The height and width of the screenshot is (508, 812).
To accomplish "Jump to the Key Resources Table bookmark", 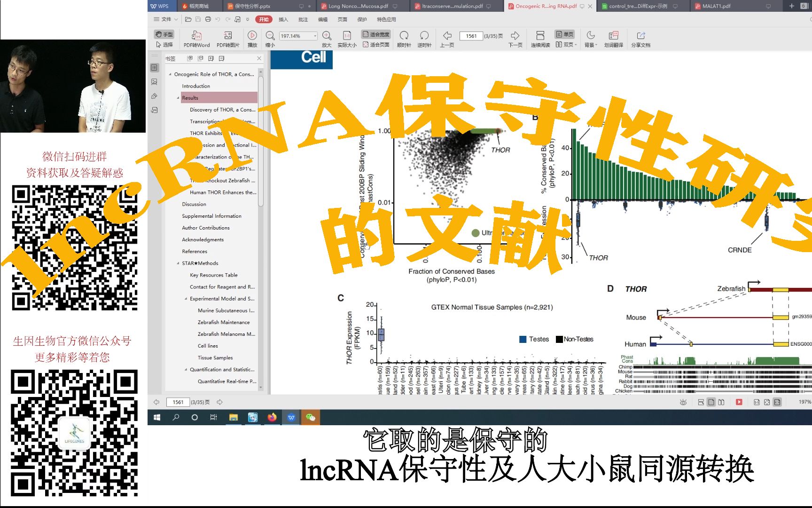I will 214,275.
